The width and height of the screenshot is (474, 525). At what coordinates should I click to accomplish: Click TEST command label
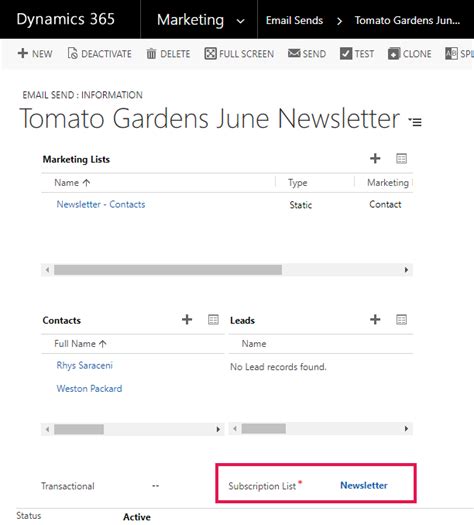(x=364, y=54)
